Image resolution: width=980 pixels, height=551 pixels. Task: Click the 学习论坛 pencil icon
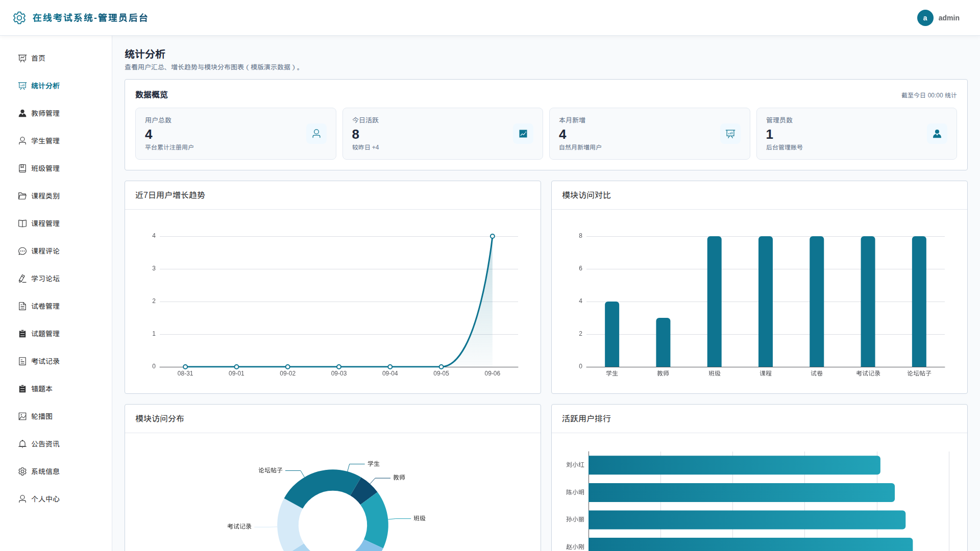pos(22,279)
